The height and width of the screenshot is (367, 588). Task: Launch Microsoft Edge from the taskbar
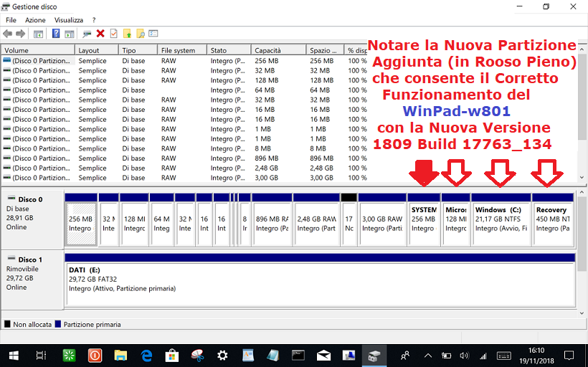(x=146, y=356)
